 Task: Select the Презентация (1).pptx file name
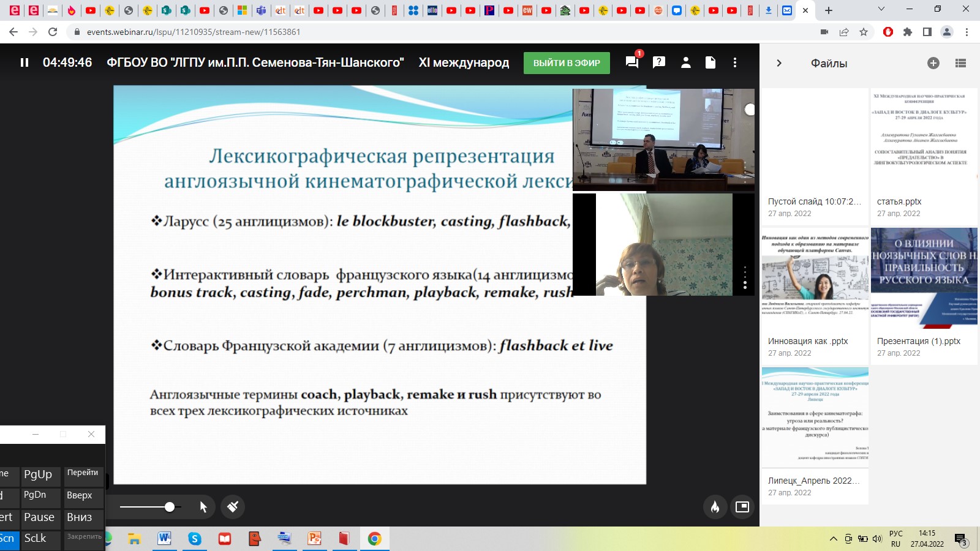pyautogui.click(x=919, y=341)
